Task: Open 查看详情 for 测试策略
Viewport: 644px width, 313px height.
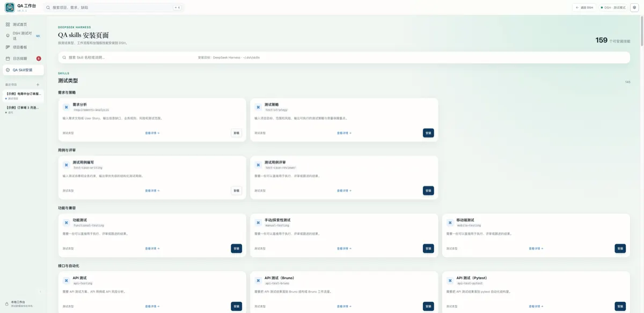Action: coord(344,133)
